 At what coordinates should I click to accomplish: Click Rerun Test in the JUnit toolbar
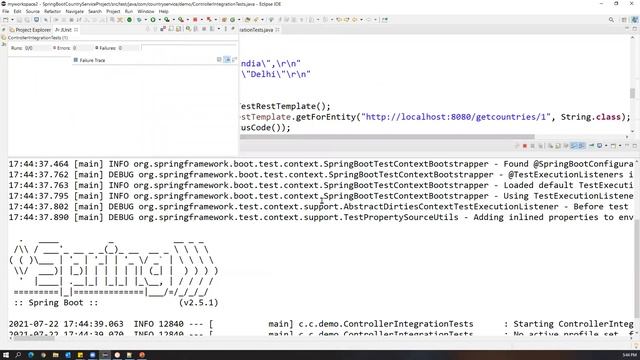click(188, 29)
